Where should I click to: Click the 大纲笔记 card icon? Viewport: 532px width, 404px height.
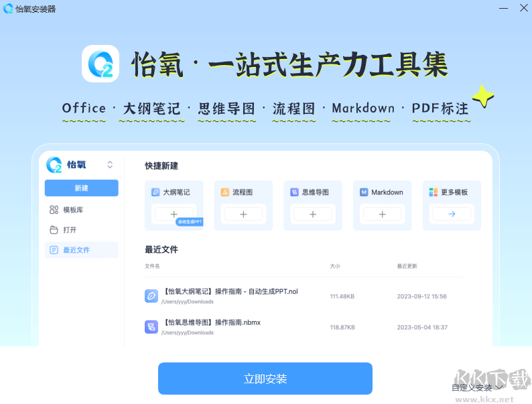pos(155,192)
